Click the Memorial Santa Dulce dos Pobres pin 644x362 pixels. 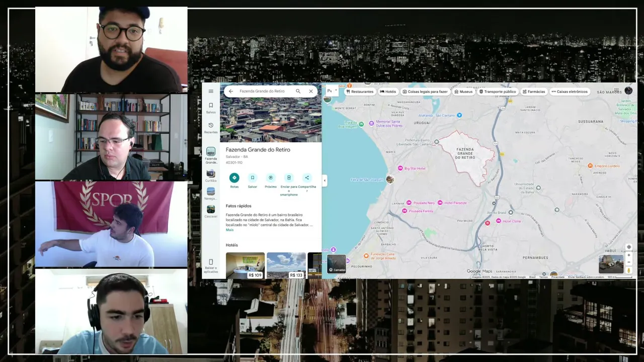[372, 123]
